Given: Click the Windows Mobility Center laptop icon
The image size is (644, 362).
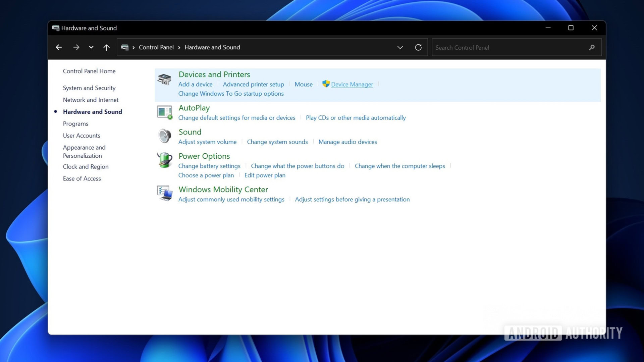Looking at the screenshot, I should pos(164,193).
